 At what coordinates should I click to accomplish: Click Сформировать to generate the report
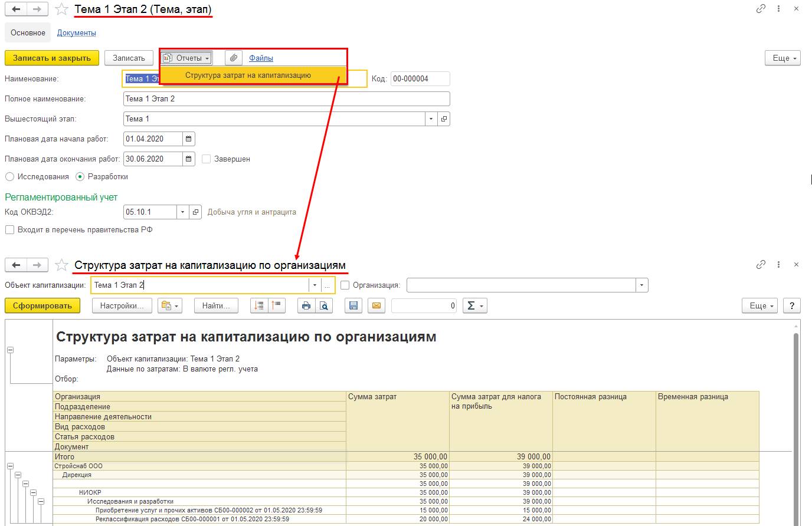click(x=42, y=305)
